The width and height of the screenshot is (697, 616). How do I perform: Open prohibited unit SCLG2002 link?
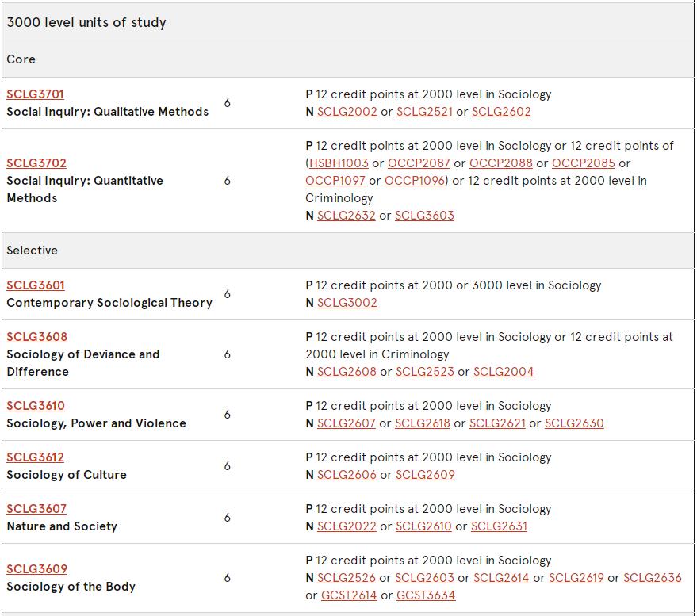click(347, 112)
